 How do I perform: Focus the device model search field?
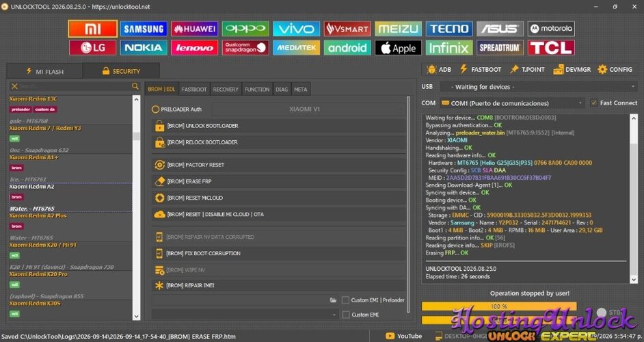[75, 86]
